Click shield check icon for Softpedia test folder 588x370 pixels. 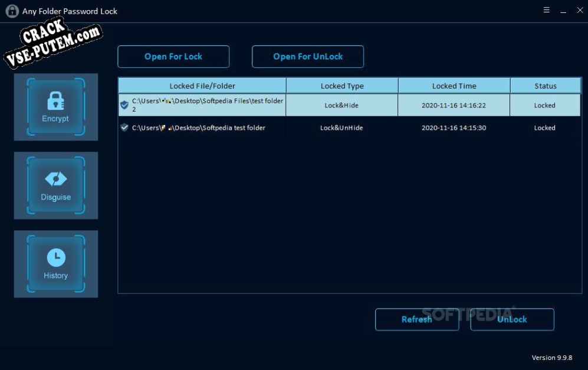[x=124, y=127]
